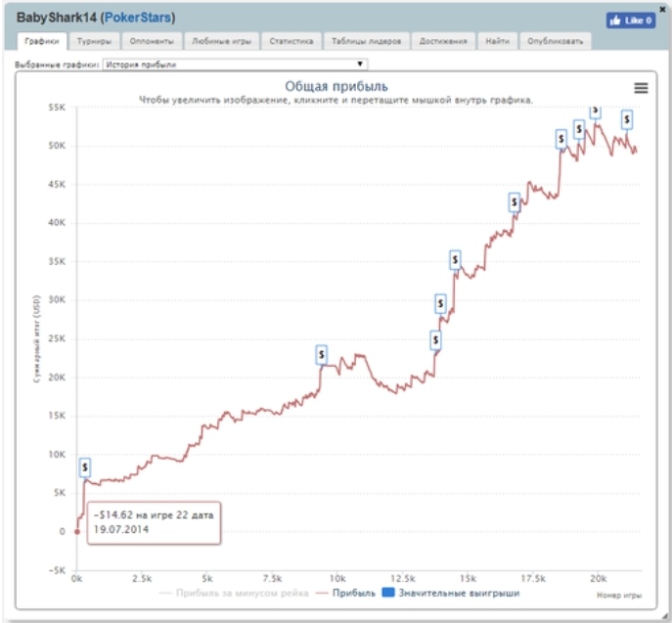Open the 'Статистика' tab
The image size is (672, 623).
291,42
